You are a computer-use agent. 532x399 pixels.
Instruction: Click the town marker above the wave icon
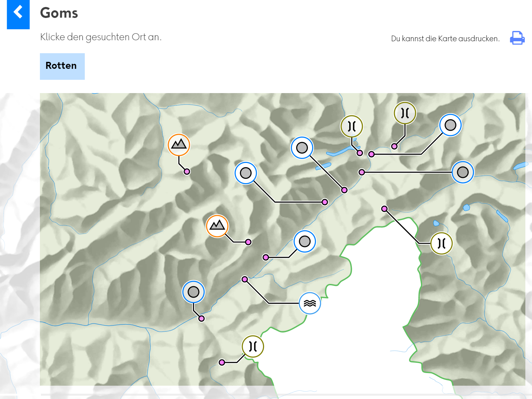click(x=305, y=241)
